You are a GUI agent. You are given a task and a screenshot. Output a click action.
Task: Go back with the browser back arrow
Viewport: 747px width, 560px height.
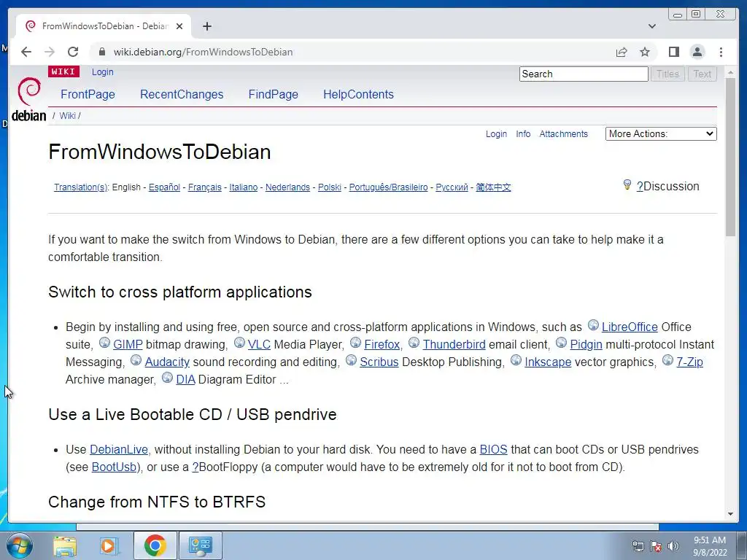tap(26, 52)
